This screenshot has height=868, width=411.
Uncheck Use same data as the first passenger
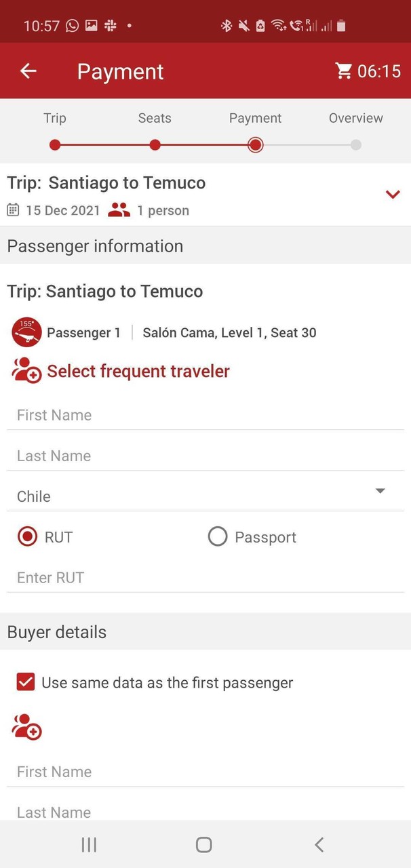click(x=26, y=682)
